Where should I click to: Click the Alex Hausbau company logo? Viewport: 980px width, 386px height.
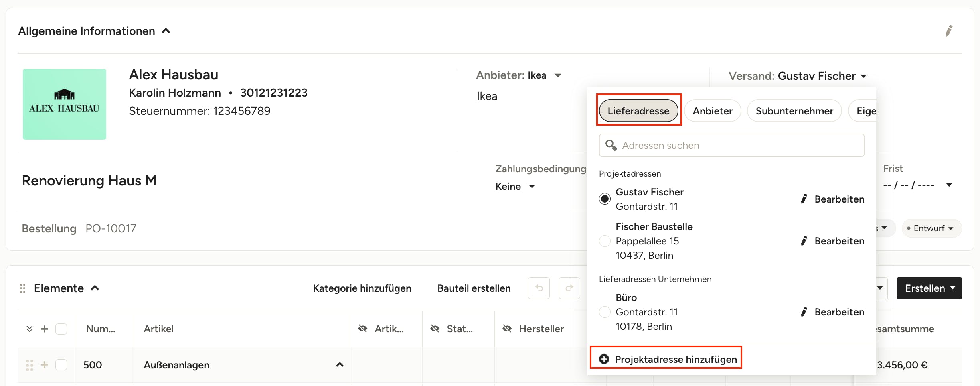click(x=65, y=104)
